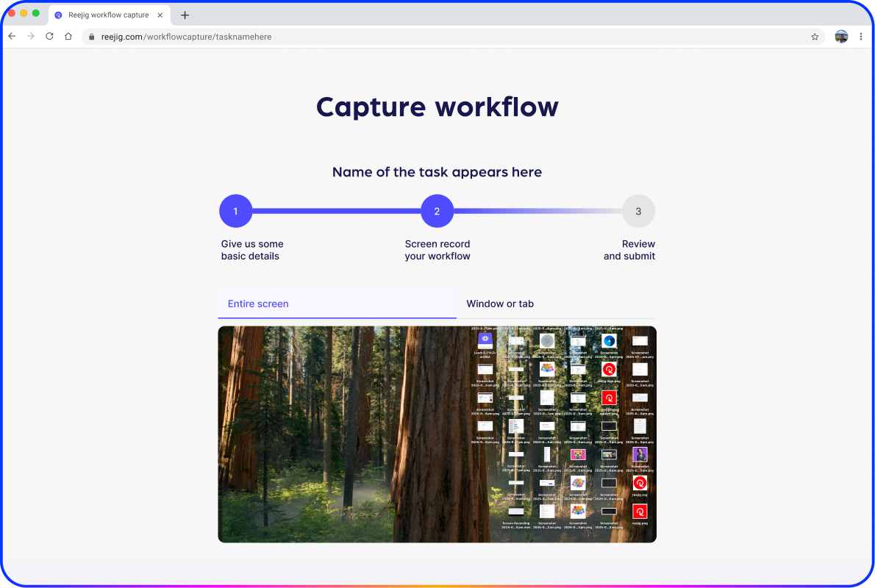
Task: Open the three-dot browser menu
Action: click(862, 35)
